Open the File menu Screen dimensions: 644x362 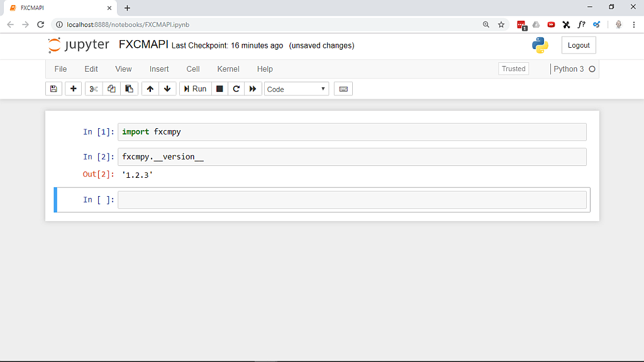60,69
